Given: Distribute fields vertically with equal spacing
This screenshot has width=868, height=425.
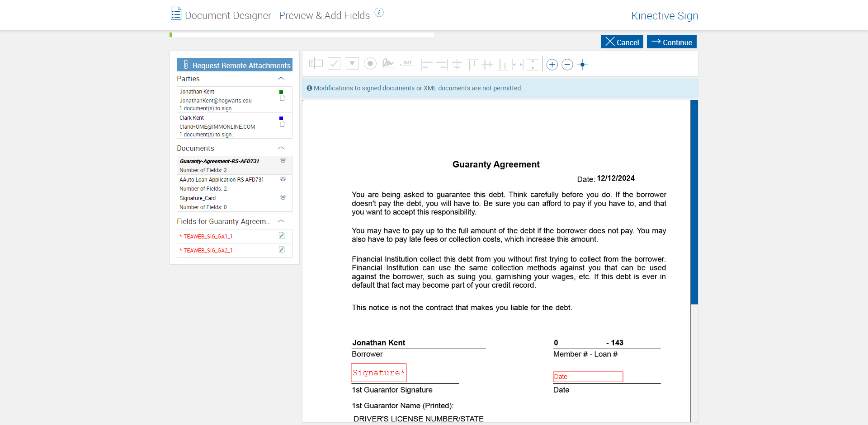Looking at the screenshot, I should 533,65.
